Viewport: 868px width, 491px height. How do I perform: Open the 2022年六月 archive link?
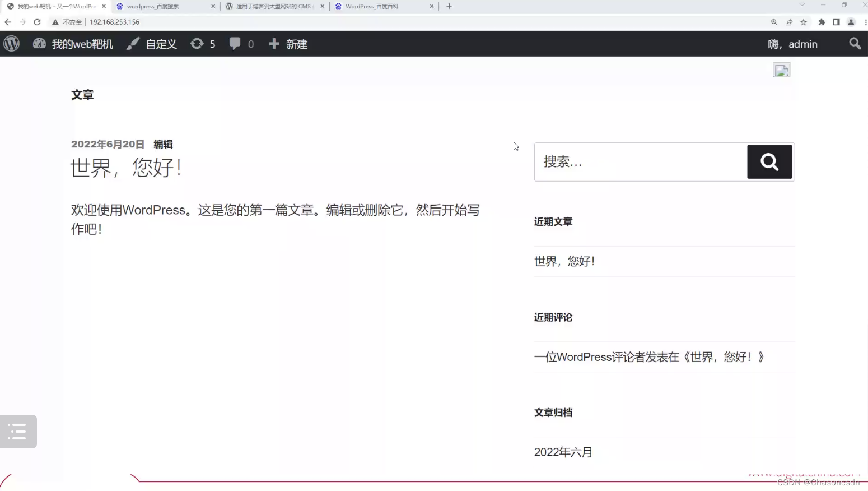563,452
